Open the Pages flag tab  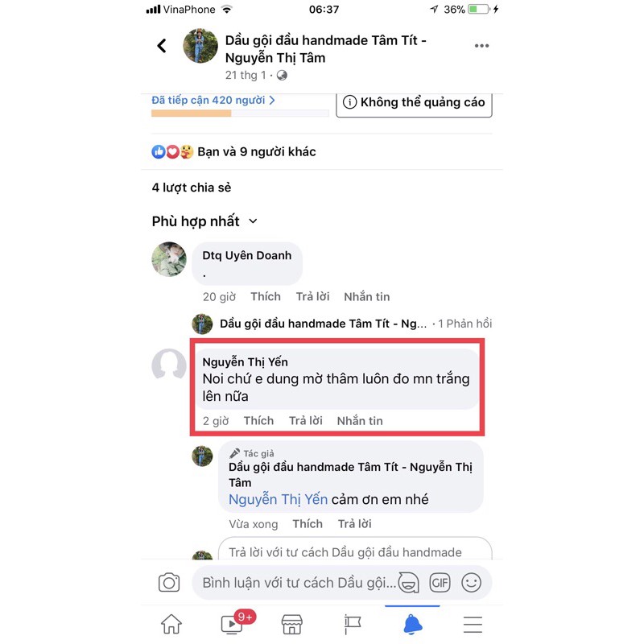click(x=352, y=625)
